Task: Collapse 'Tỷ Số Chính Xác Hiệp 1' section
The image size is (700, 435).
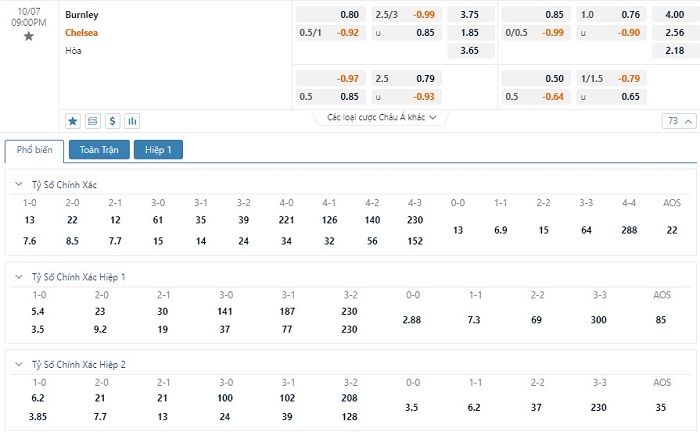Action: click(19, 276)
